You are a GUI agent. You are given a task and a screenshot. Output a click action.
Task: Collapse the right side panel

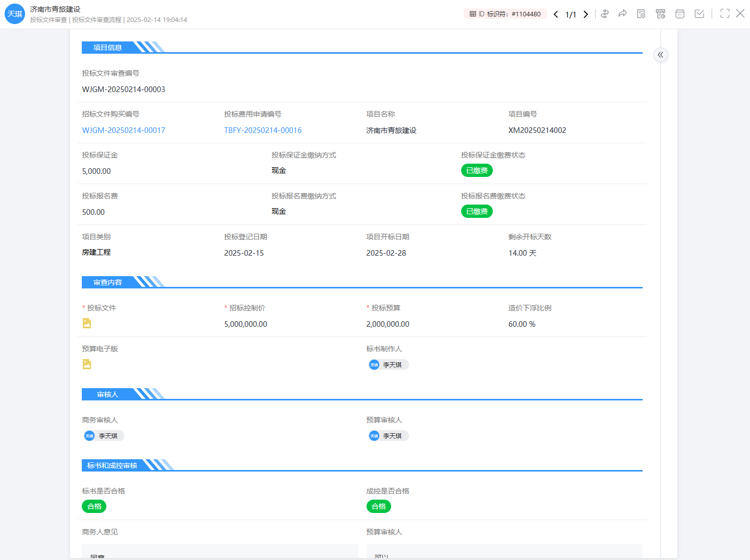[661, 55]
